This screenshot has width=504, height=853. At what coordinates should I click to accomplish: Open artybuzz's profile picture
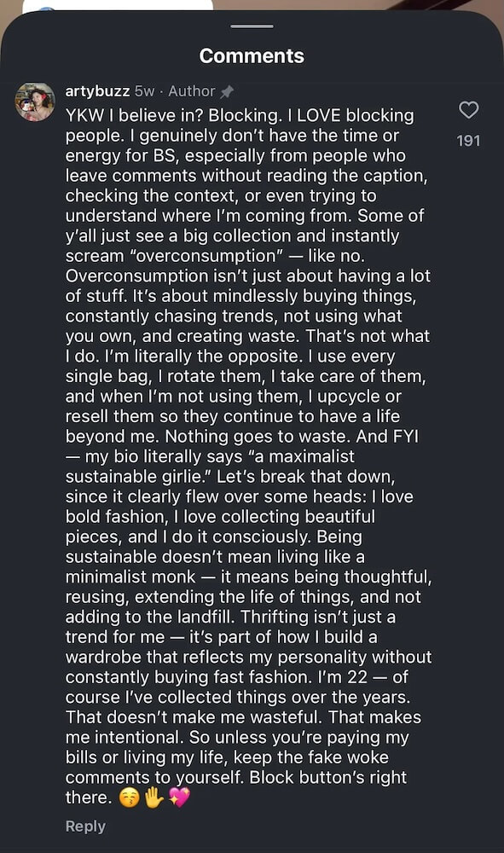point(35,102)
